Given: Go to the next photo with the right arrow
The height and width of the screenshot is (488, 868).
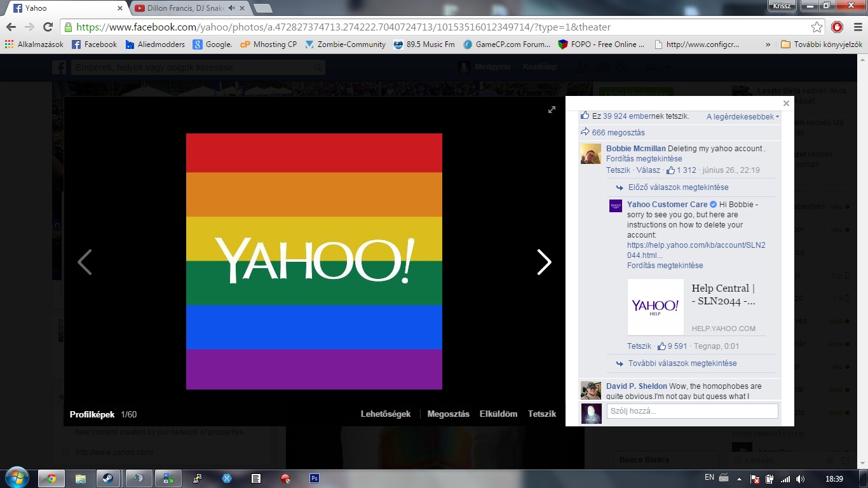Looking at the screenshot, I should (x=544, y=262).
